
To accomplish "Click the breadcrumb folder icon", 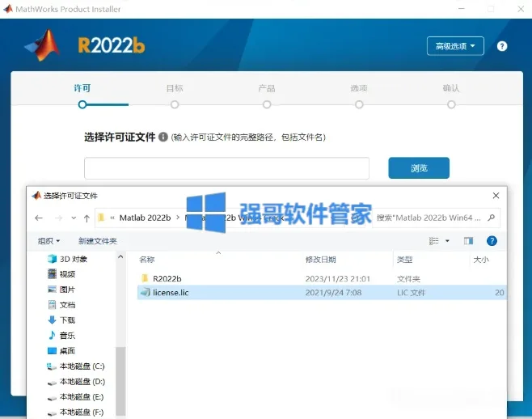I will click(101, 218).
